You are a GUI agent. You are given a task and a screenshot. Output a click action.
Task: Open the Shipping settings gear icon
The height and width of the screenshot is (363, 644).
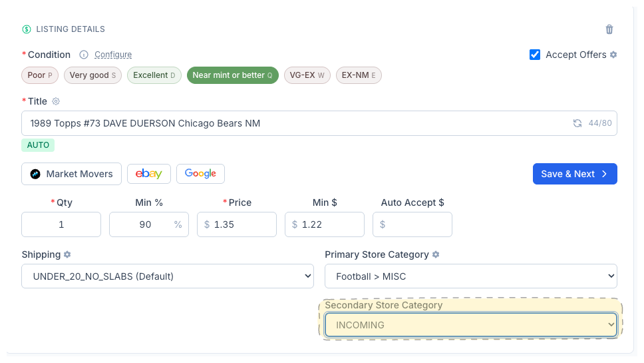[x=67, y=254]
